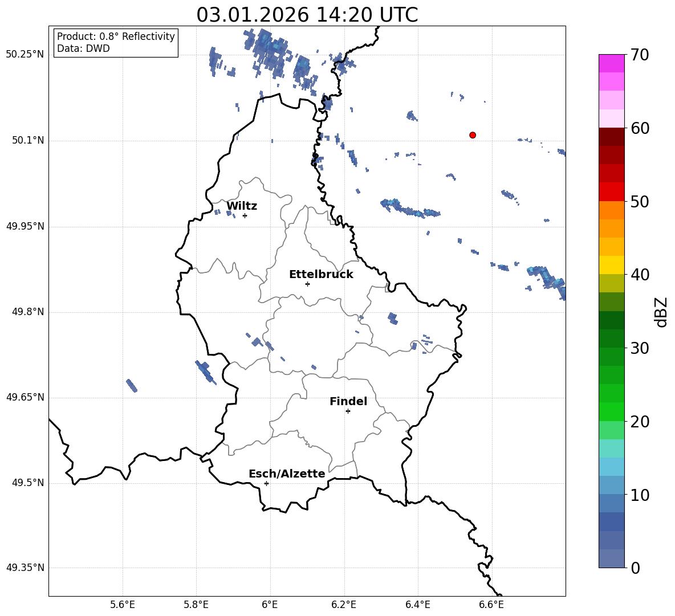Image resolution: width=675 pixels, height=616 pixels.
Task: Click the latitude label '50.1°N'
Action: coord(28,141)
